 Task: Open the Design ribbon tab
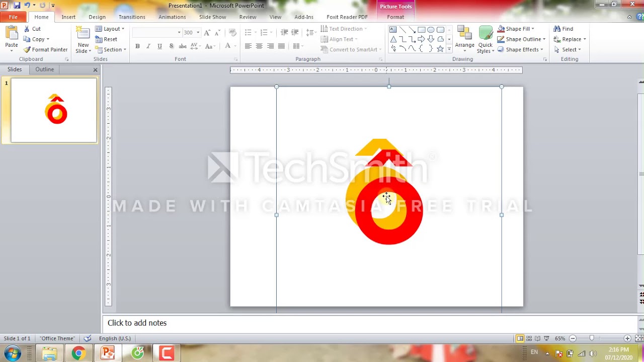click(97, 17)
